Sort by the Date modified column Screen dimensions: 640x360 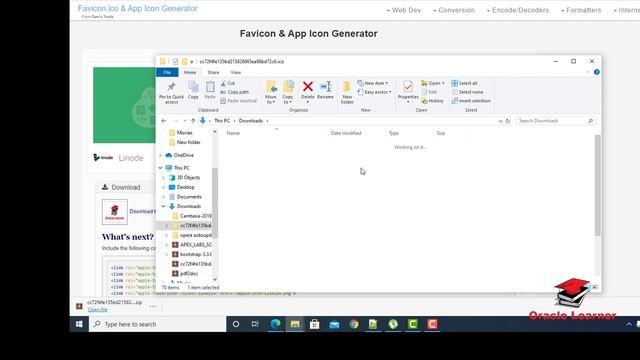(x=346, y=133)
